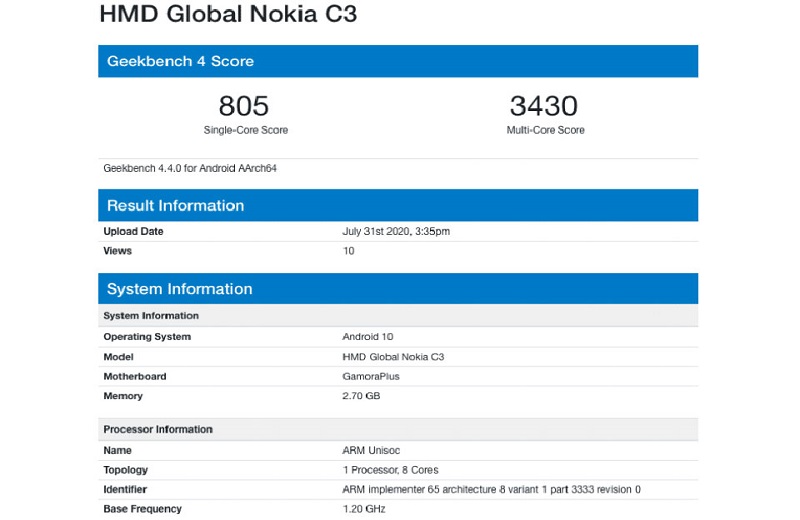
Task: Click the Base Frequency value 1.20 GHz
Action: pyautogui.click(x=364, y=509)
